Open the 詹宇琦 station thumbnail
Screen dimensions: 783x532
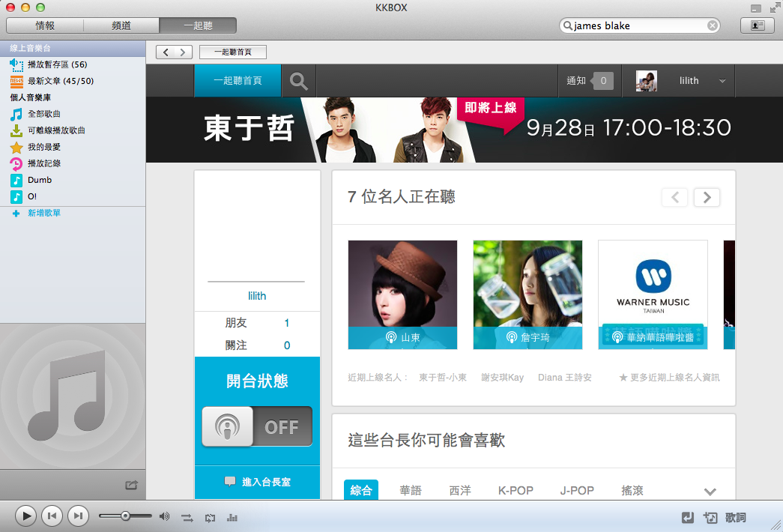(x=527, y=294)
